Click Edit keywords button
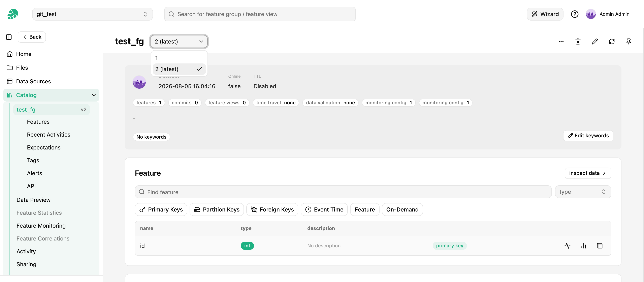The height and width of the screenshot is (282, 644). coord(588,136)
